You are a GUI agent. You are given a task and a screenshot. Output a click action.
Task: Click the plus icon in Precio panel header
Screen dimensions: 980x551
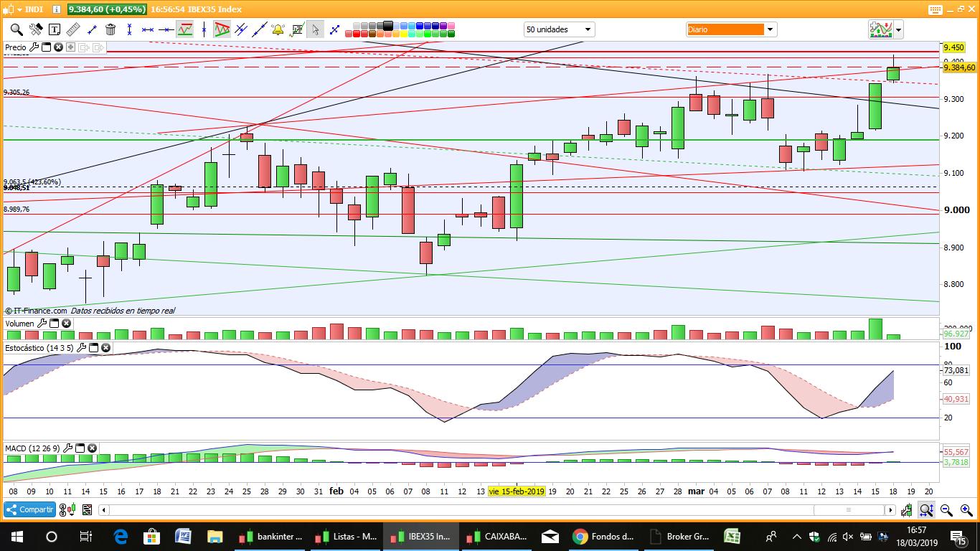point(70,47)
